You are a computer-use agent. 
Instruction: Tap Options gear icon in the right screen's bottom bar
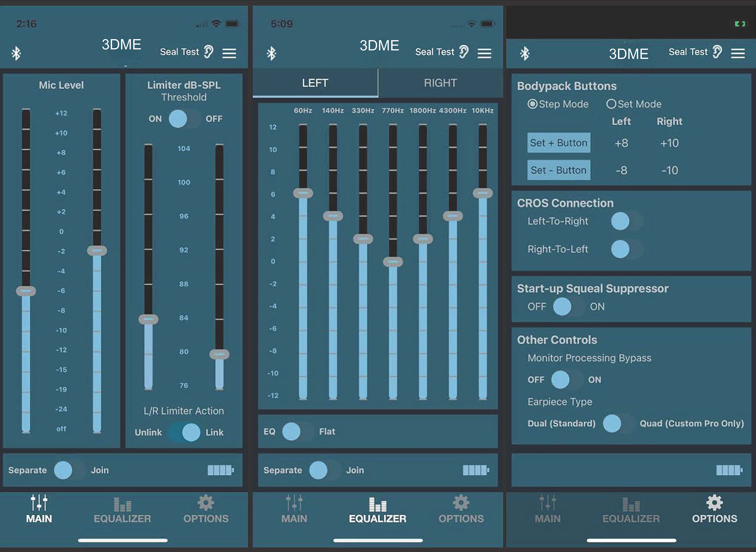(714, 503)
